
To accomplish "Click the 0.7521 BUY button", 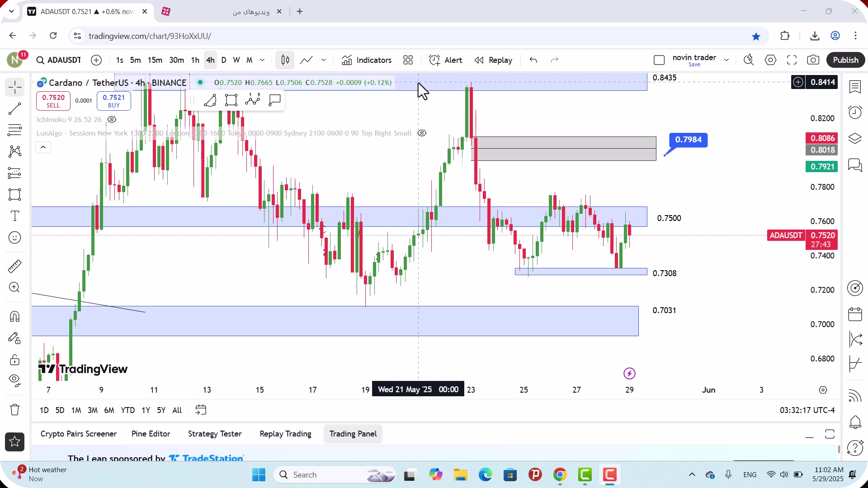I will [x=114, y=101].
